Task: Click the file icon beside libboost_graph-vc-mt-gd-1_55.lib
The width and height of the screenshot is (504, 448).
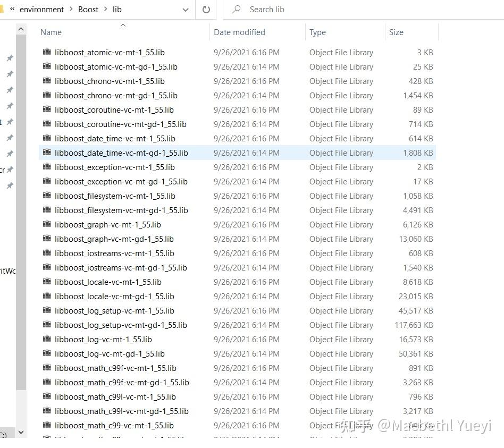Action: tap(46, 239)
